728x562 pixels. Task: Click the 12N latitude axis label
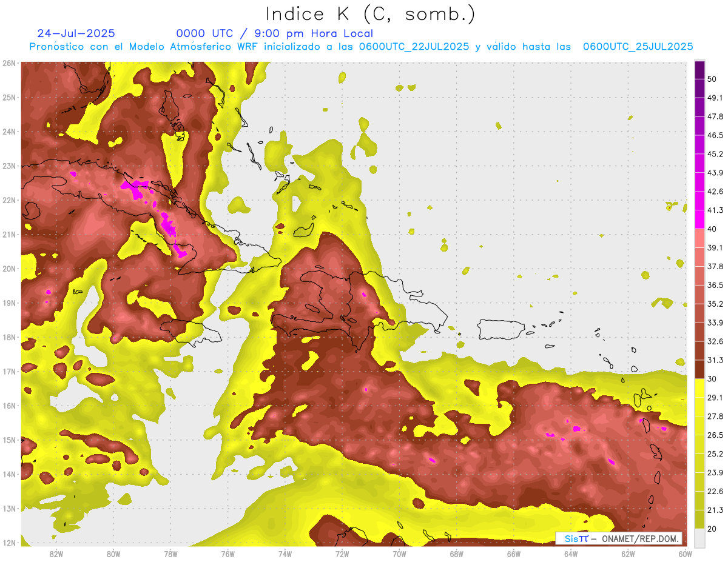[8, 543]
